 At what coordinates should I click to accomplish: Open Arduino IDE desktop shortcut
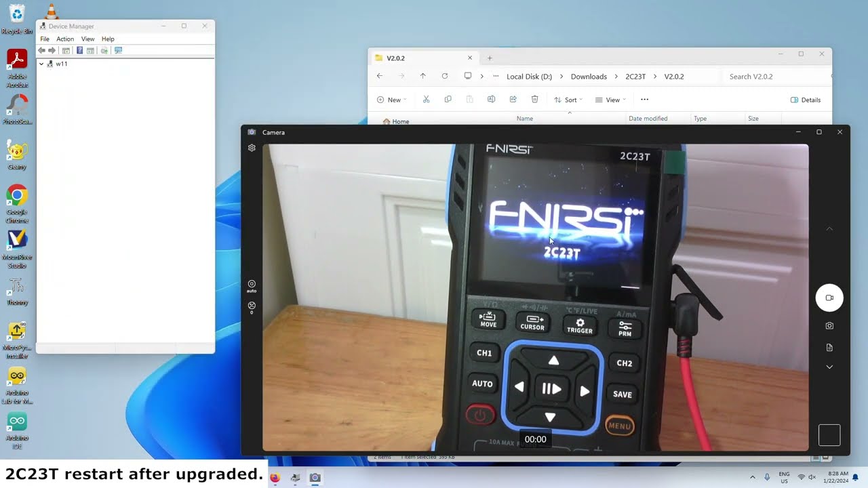[x=17, y=431]
